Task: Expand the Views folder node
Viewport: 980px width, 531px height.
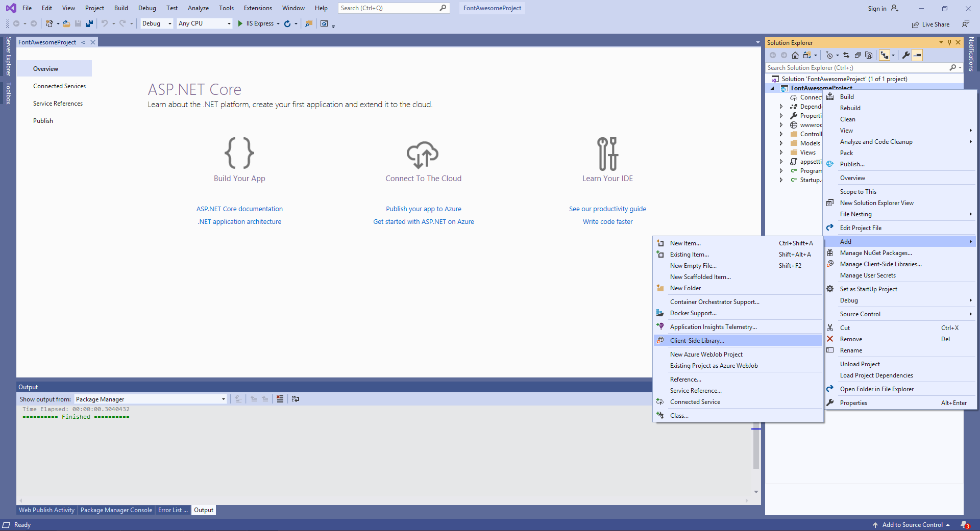Action: point(781,153)
